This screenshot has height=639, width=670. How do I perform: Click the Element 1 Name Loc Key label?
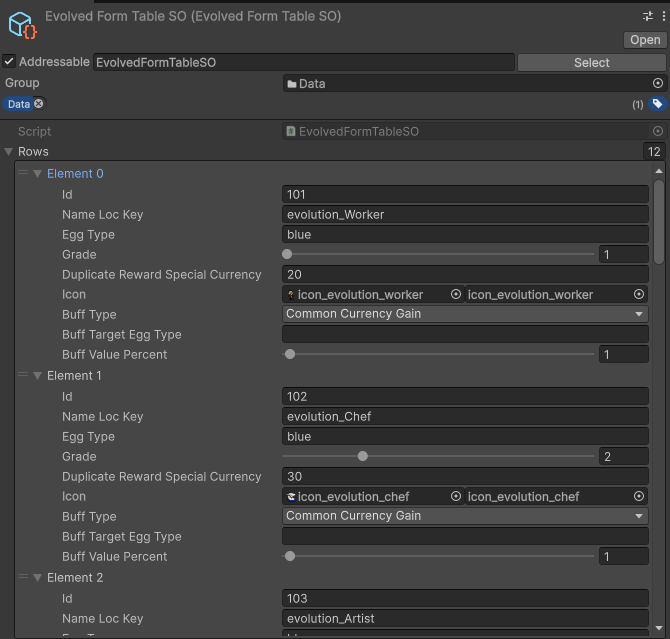(x=103, y=416)
